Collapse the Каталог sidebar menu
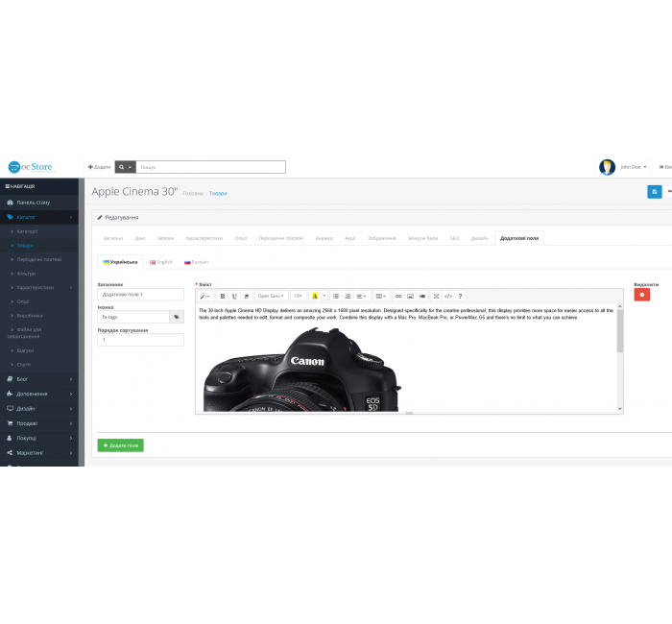The image size is (672, 624). [x=39, y=217]
